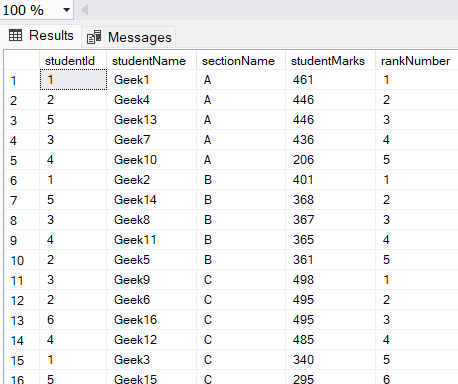458x384 pixels.
Task: Click the Geek1 name cell
Action: (x=152, y=80)
